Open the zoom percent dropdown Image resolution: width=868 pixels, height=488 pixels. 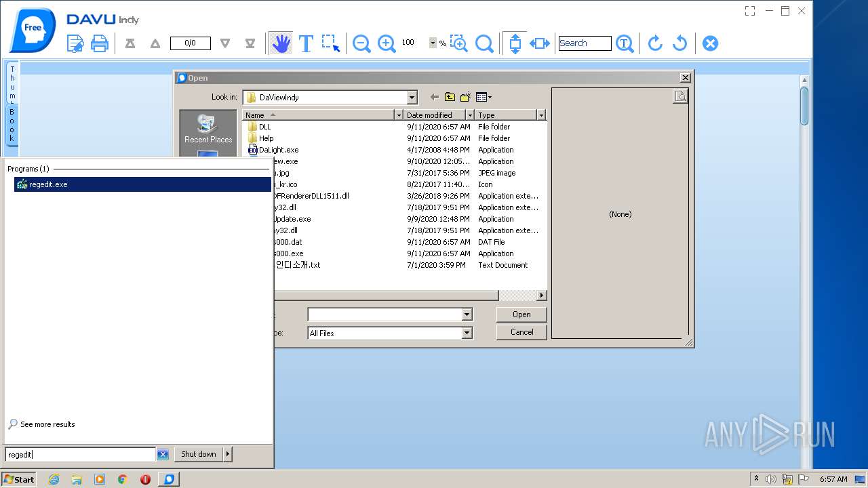[433, 43]
